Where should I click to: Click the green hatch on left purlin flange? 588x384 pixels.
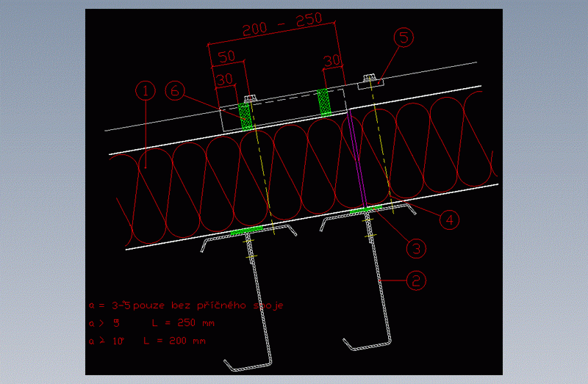click(246, 231)
